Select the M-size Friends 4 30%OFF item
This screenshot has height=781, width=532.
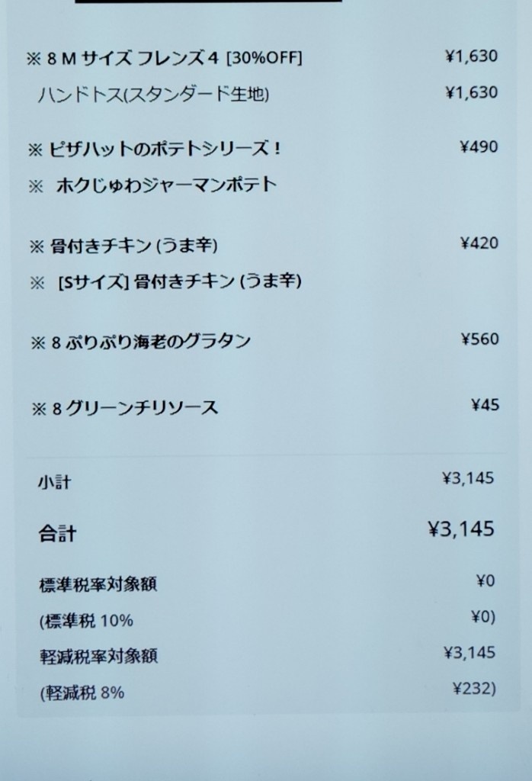click(164, 59)
